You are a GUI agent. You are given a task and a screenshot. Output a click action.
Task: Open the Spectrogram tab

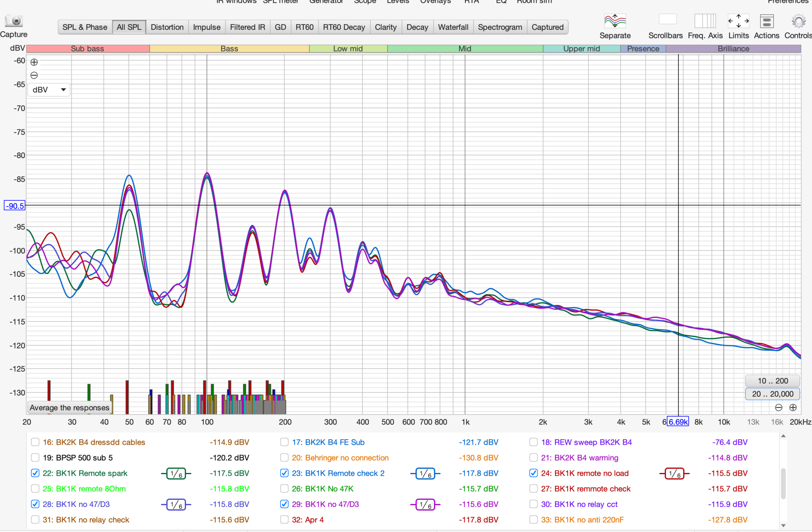point(500,27)
